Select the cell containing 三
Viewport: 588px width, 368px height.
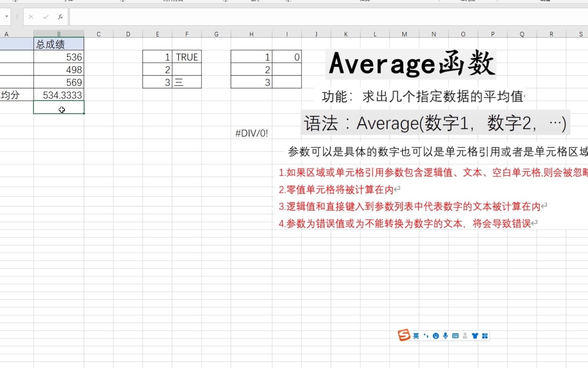point(187,82)
